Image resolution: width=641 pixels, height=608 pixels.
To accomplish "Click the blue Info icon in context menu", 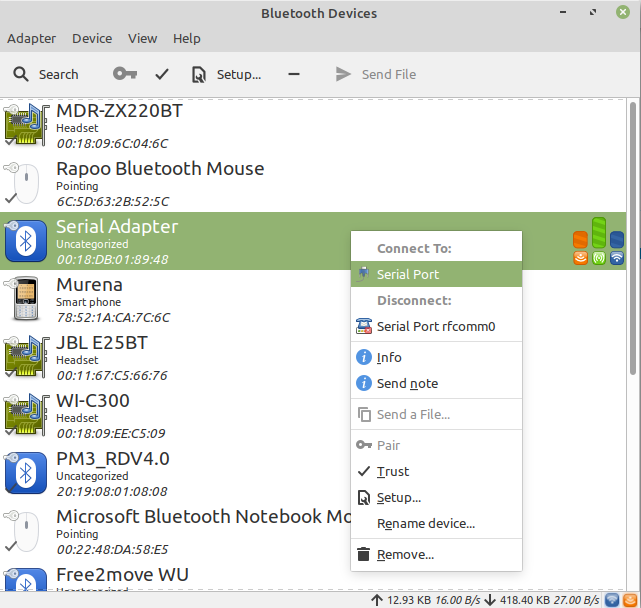I will coord(364,357).
